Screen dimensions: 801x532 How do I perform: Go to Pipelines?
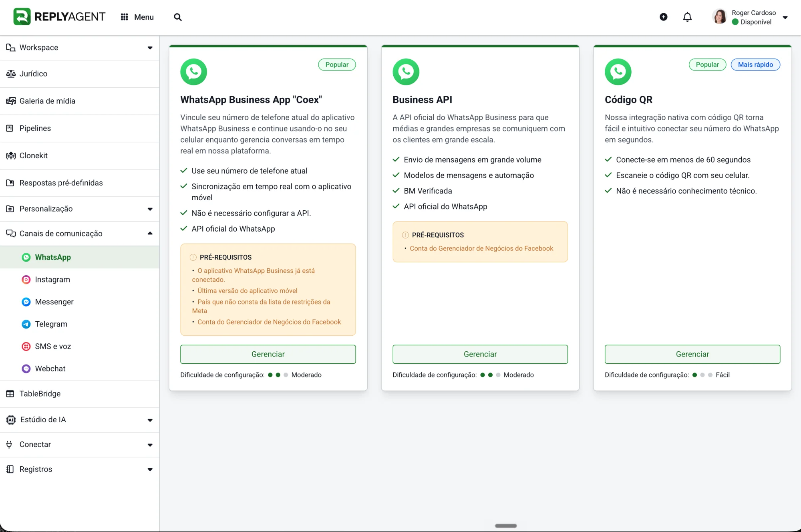(x=80, y=128)
